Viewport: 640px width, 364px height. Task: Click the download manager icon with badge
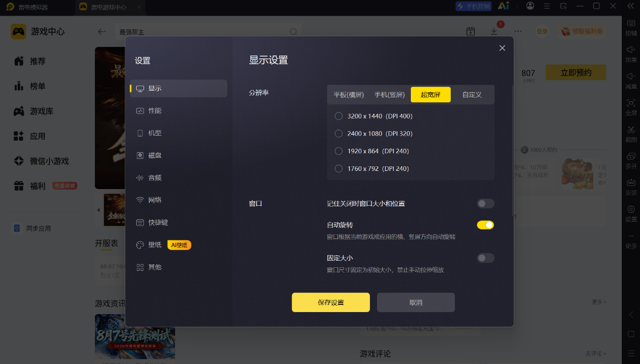click(494, 31)
